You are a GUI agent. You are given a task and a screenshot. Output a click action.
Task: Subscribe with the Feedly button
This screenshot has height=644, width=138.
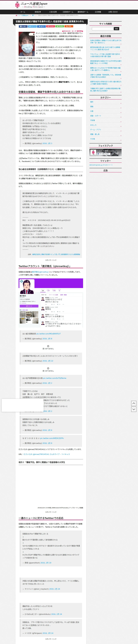(x=60, y=26)
